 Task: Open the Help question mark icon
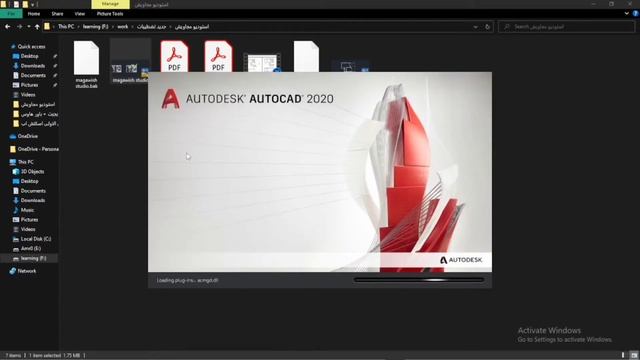tap(635, 13)
